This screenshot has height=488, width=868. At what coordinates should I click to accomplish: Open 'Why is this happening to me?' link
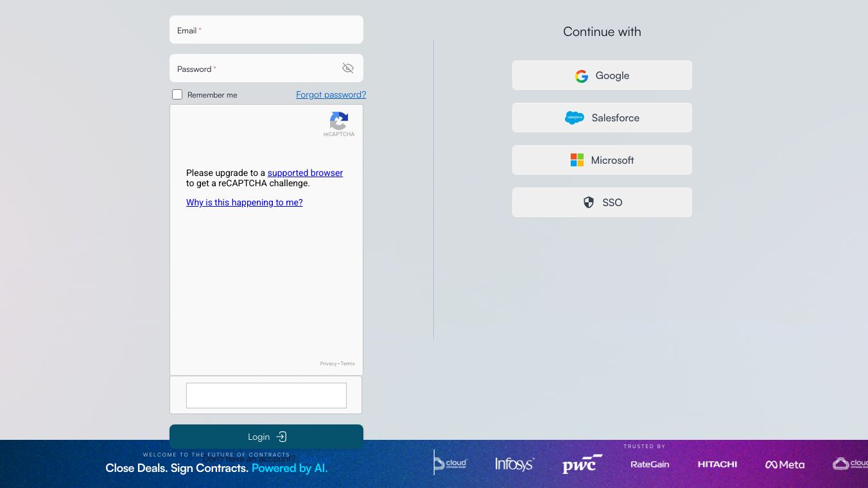pos(244,202)
